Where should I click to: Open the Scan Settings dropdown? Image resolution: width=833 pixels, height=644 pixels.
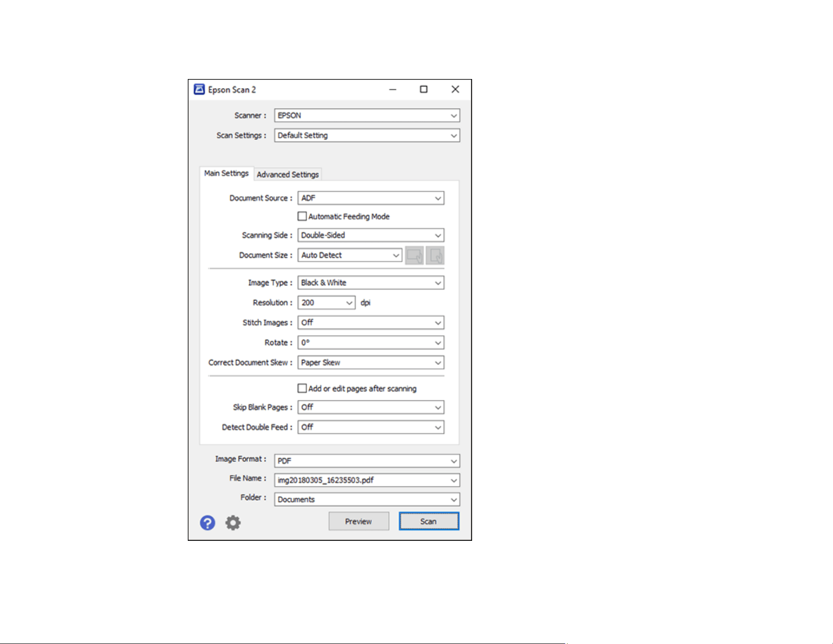tap(367, 135)
